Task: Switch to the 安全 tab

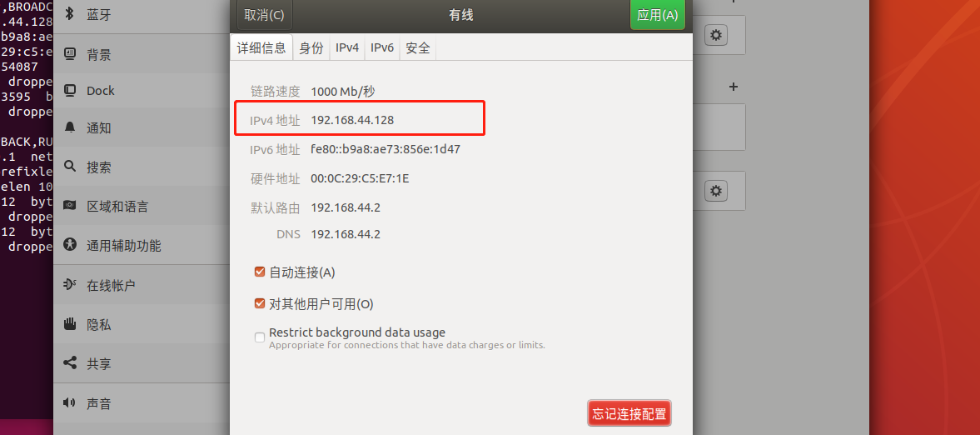Action: pyautogui.click(x=418, y=48)
